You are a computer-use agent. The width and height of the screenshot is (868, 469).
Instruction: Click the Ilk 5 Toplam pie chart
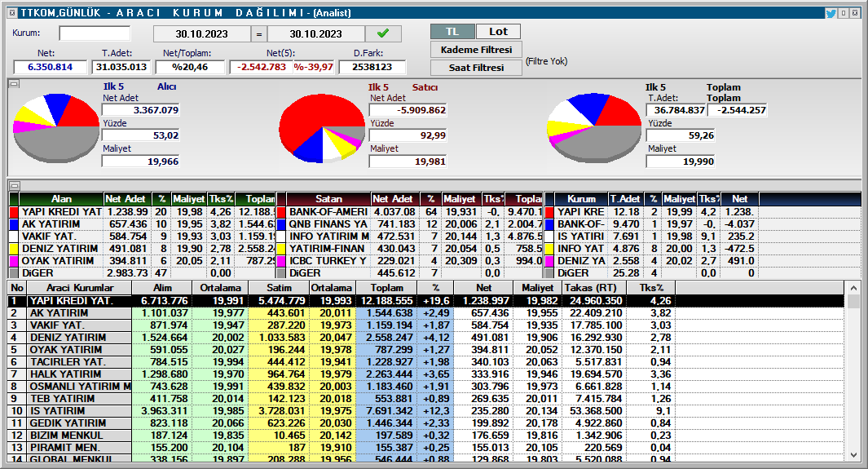coord(594,128)
